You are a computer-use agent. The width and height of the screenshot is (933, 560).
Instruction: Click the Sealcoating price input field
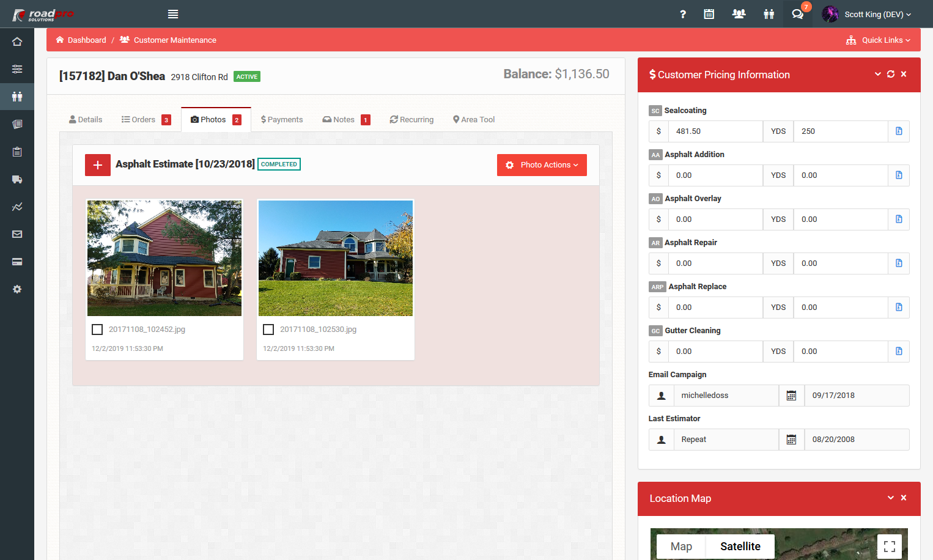(x=715, y=131)
